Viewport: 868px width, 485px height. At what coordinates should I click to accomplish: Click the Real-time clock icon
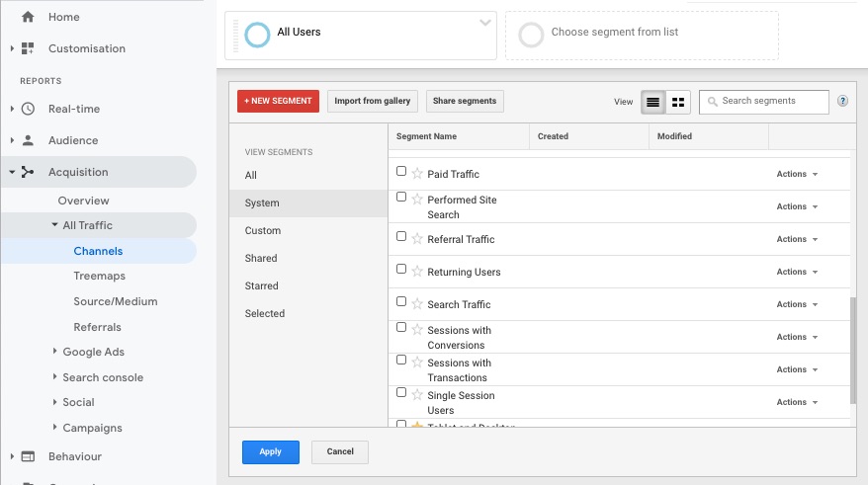(x=28, y=109)
